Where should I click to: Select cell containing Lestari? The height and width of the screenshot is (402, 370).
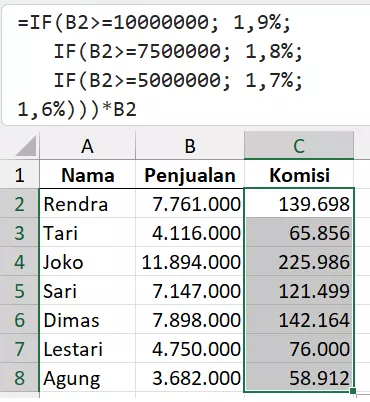point(87,348)
